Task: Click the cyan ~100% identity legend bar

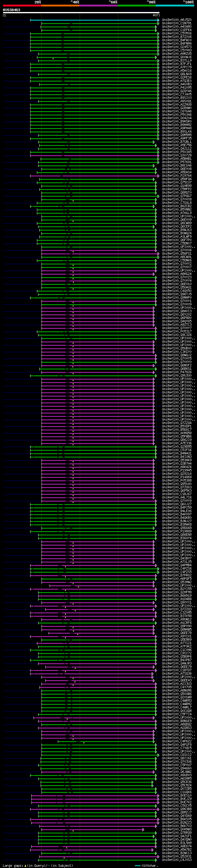Action: (x=175, y=6)
